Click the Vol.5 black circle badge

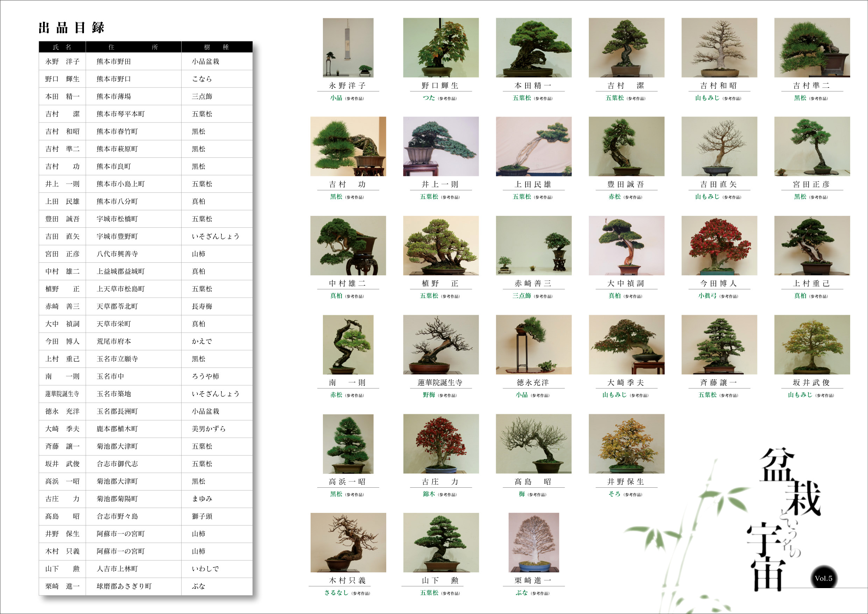click(823, 578)
